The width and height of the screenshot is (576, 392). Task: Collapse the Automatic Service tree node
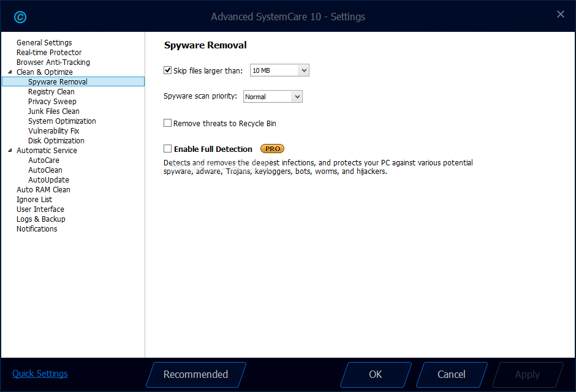click(10, 151)
